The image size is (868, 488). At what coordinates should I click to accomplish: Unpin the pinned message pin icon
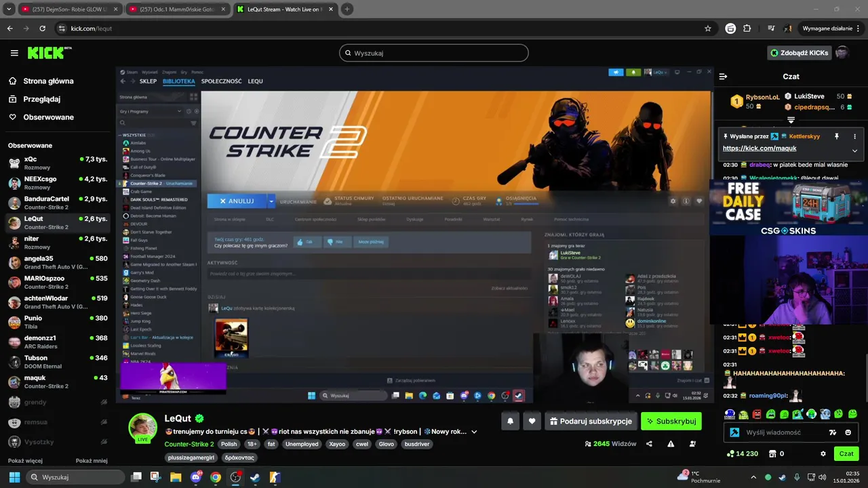[x=837, y=136]
